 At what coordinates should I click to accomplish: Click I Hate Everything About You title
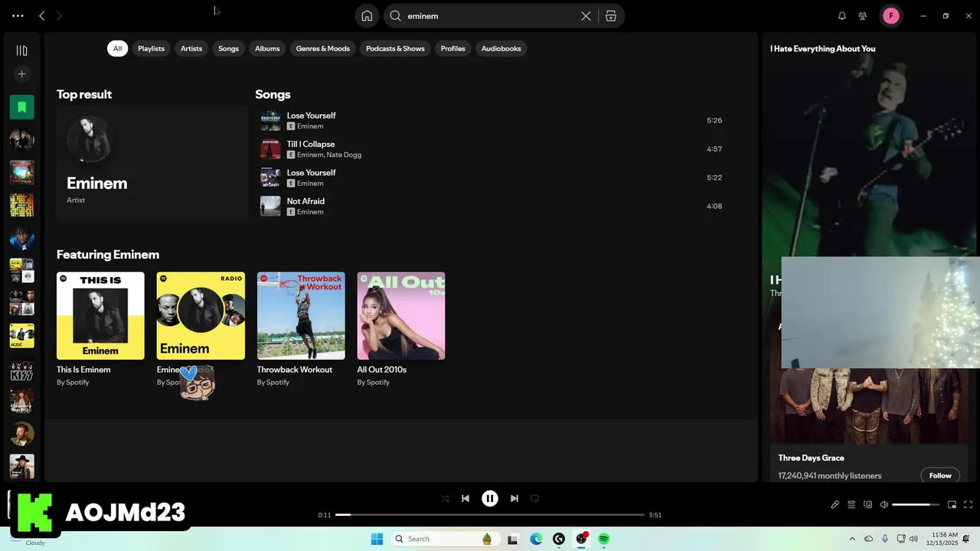point(822,48)
